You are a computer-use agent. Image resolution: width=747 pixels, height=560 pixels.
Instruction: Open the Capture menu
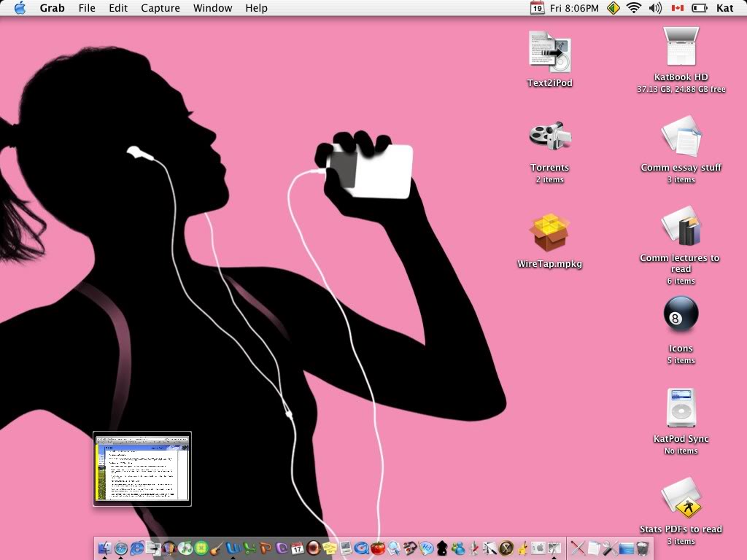pyautogui.click(x=160, y=8)
